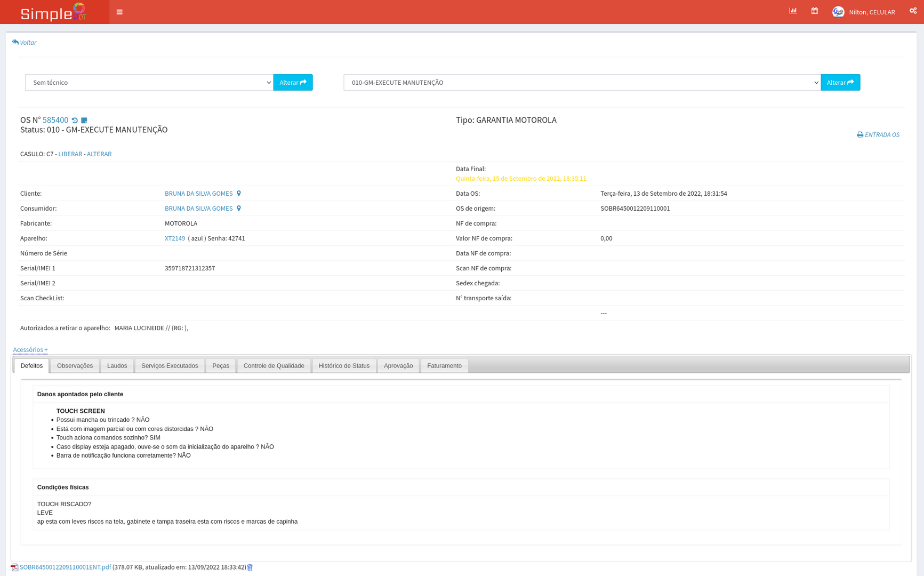
Task: Click the Voltar back link
Action: coord(25,43)
